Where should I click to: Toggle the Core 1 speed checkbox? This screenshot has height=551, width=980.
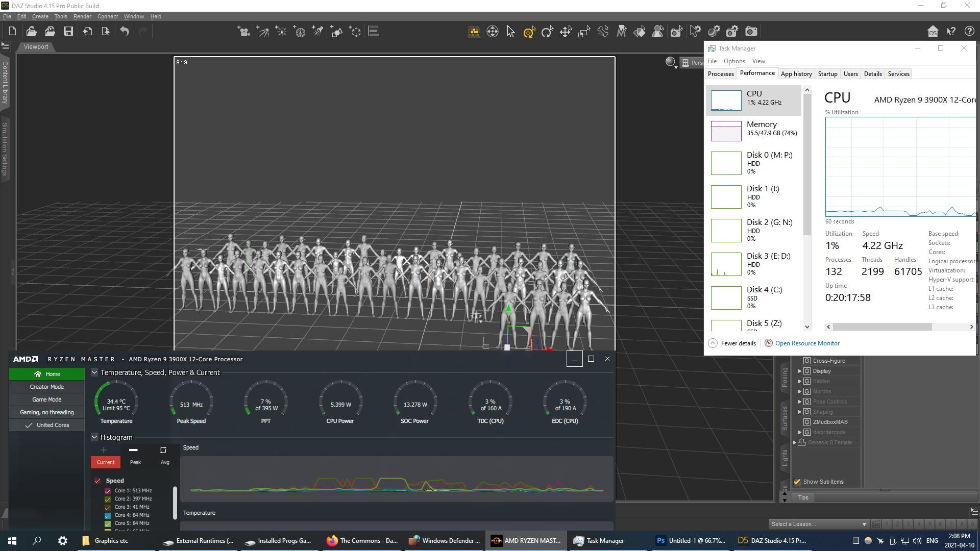click(108, 491)
